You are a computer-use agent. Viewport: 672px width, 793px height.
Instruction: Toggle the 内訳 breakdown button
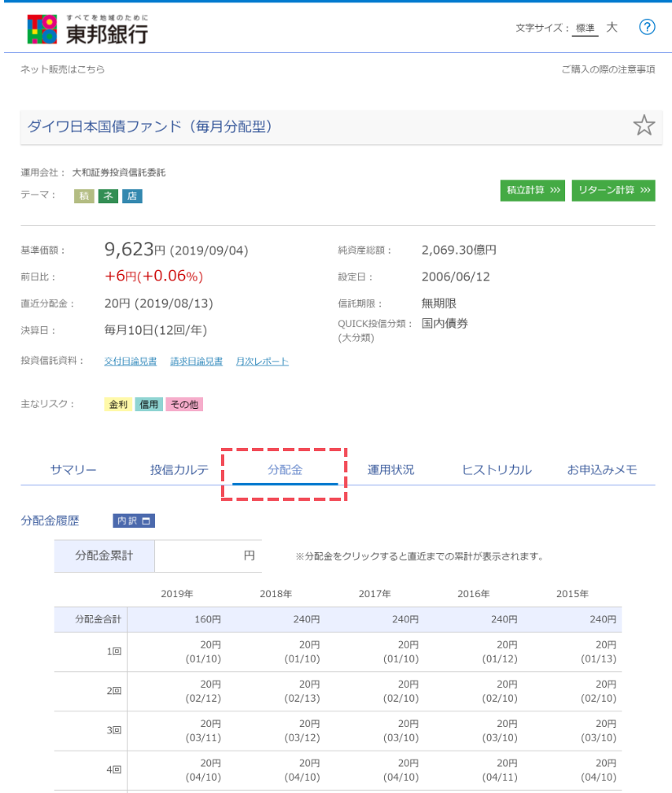click(x=134, y=521)
